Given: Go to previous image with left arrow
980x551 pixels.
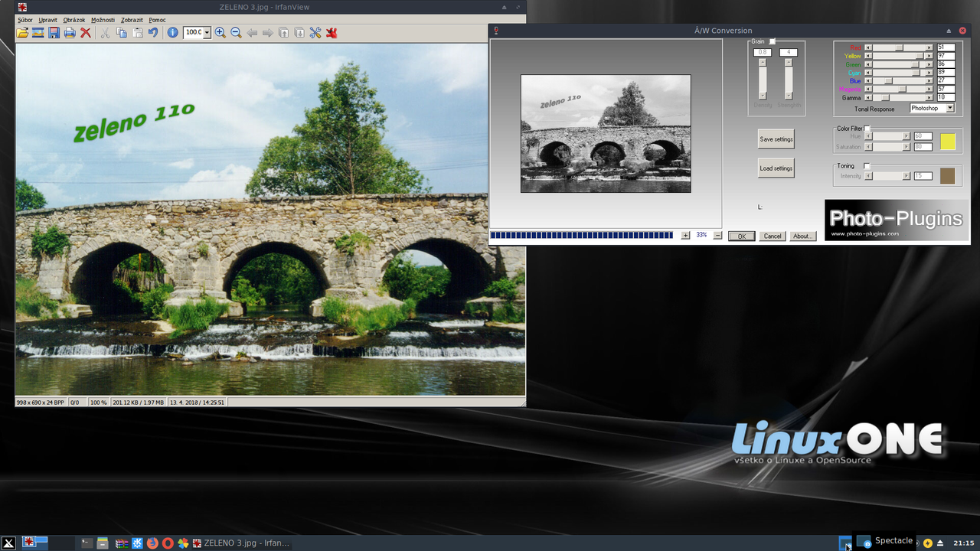Looking at the screenshot, I should pyautogui.click(x=252, y=33).
